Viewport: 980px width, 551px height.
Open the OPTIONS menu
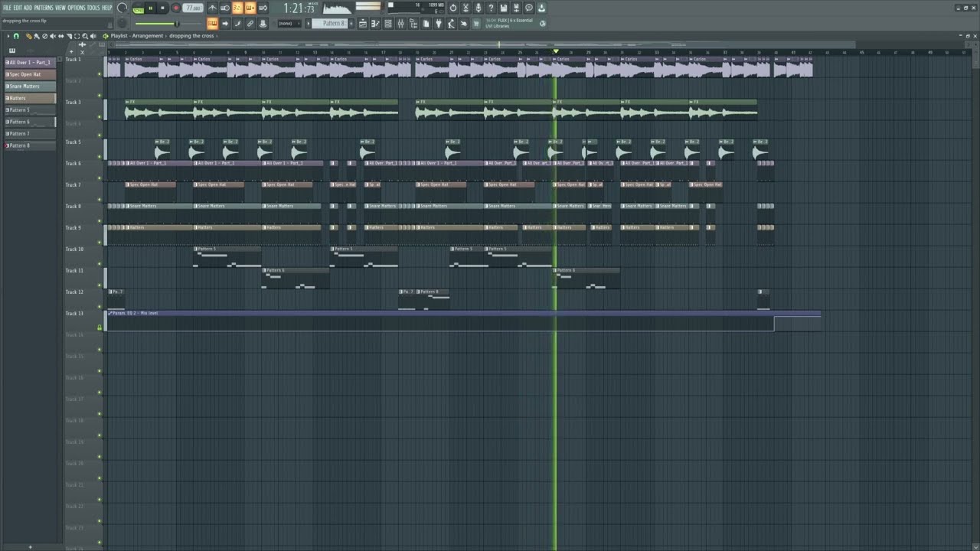click(x=76, y=8)
